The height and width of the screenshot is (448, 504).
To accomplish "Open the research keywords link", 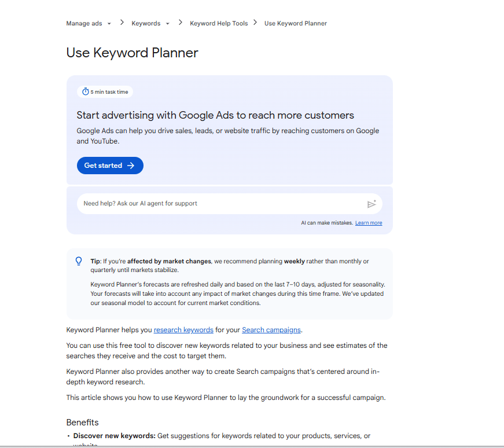I will pos(183,330).
